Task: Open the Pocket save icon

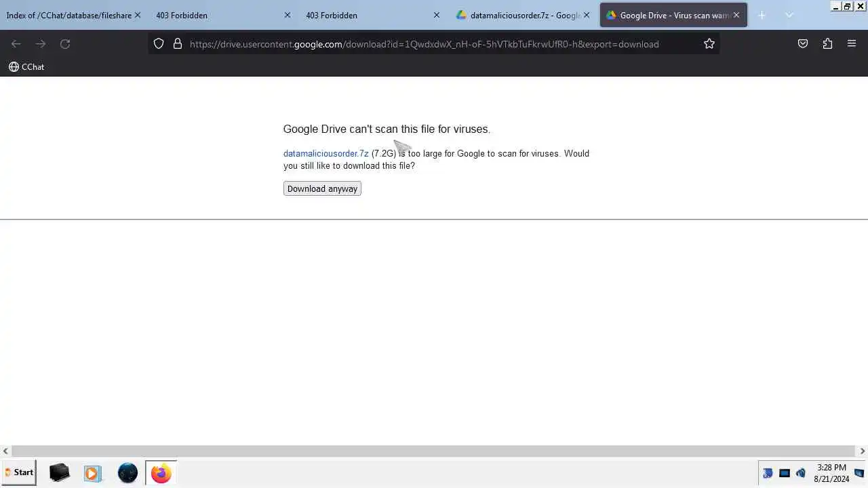Action: pyautogui.click(x=803, y=43)
